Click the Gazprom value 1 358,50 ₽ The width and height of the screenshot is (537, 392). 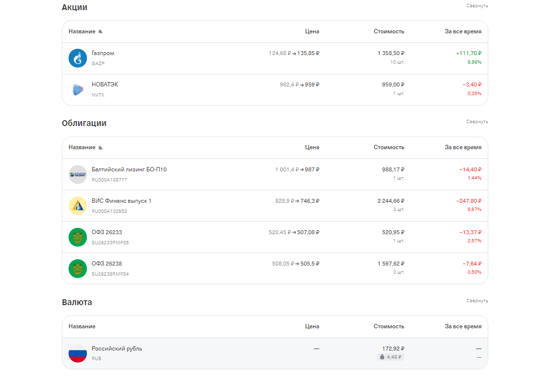tap(391, 54)
